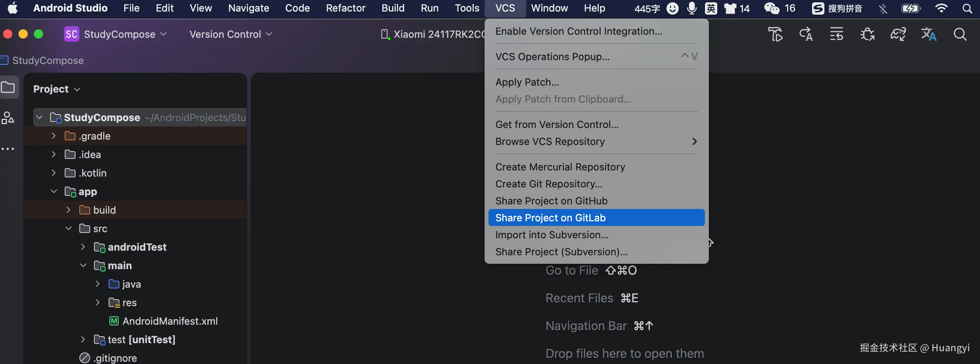Choose Create Git Repository menu item
Screen dimensions: 980x364
pyautogui.click(x=549, y=184)
